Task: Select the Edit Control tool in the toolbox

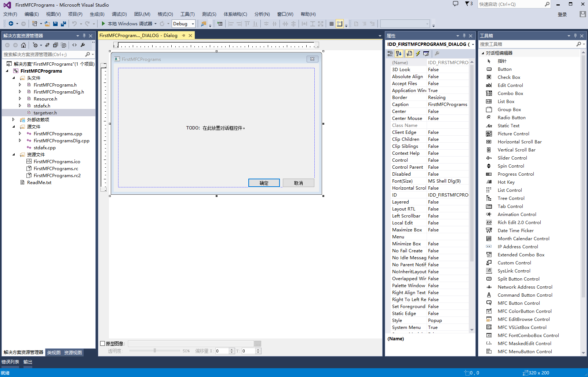Action: [x=510, y=85]
